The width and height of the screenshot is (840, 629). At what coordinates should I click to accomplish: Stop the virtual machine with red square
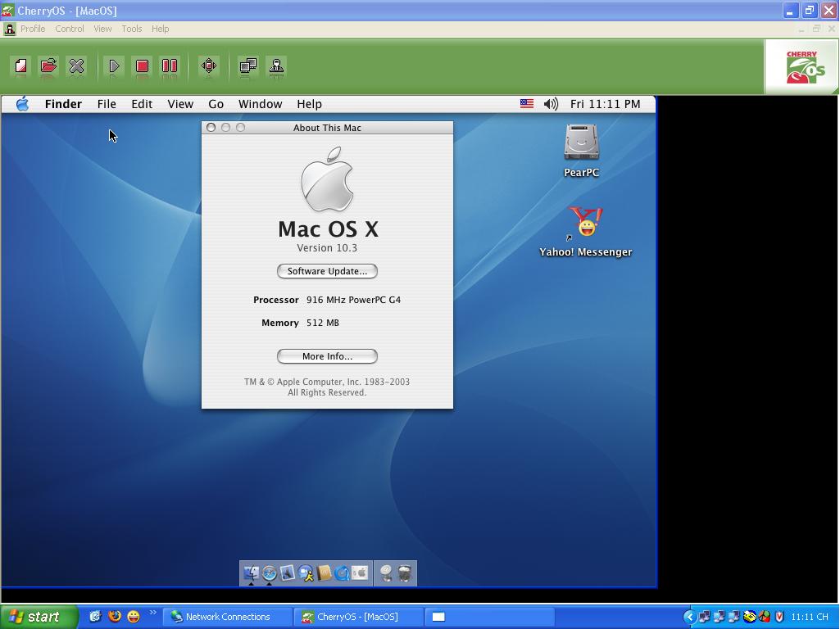pos(142,66)
